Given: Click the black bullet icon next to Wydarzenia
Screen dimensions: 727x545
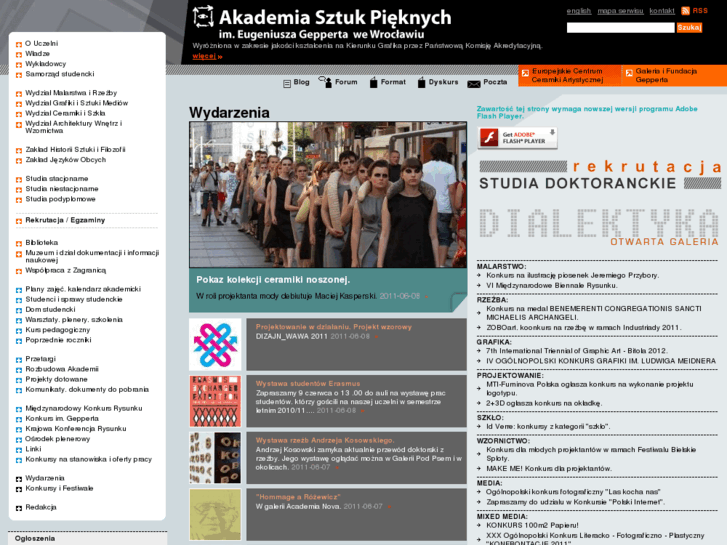Looking at the screenshot, I should [19, 479].
